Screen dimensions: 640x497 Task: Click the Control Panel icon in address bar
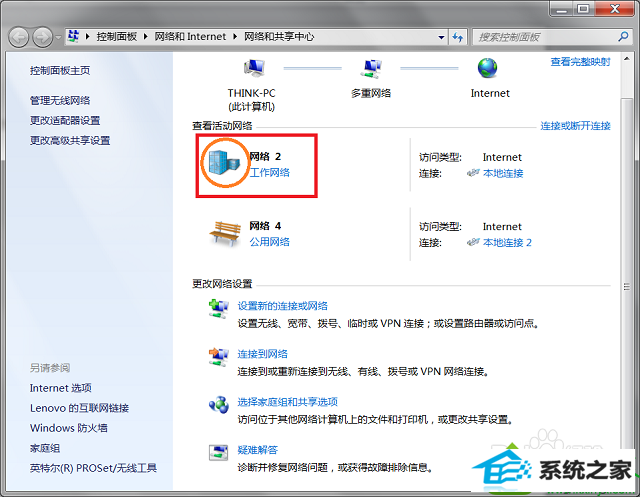coord(73,36)
